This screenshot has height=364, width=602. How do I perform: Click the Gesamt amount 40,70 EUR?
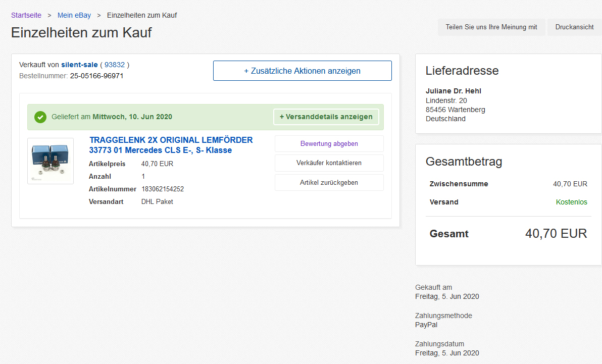click(556, 233)
